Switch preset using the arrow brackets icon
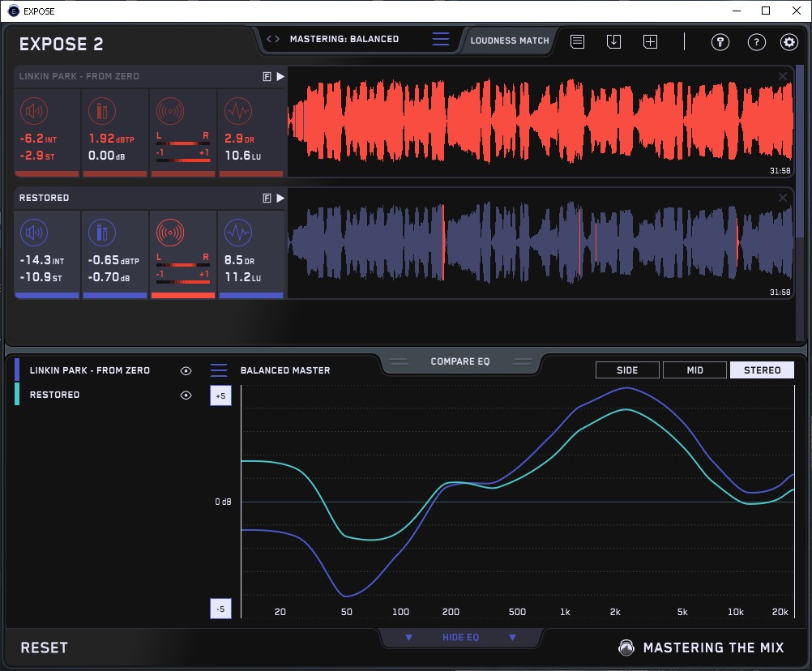 click(x=273, y=39)
